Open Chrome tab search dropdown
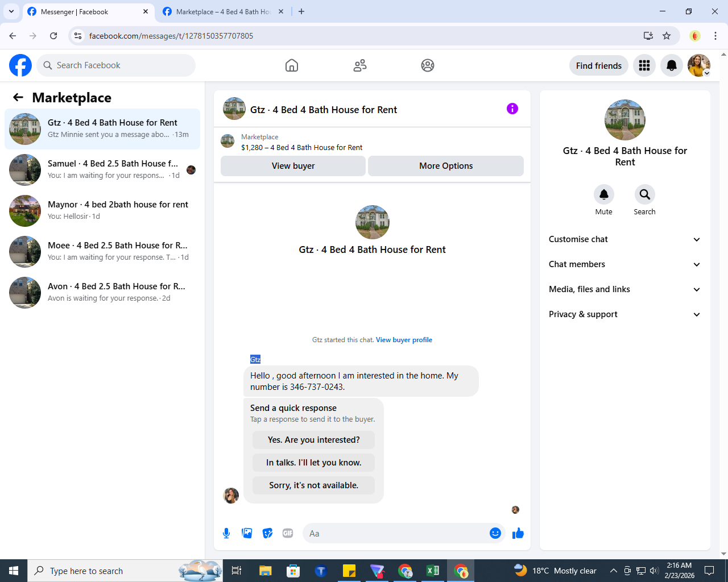Image resolution: width=728 pixels, height=582 pixels. pos(11,11)
